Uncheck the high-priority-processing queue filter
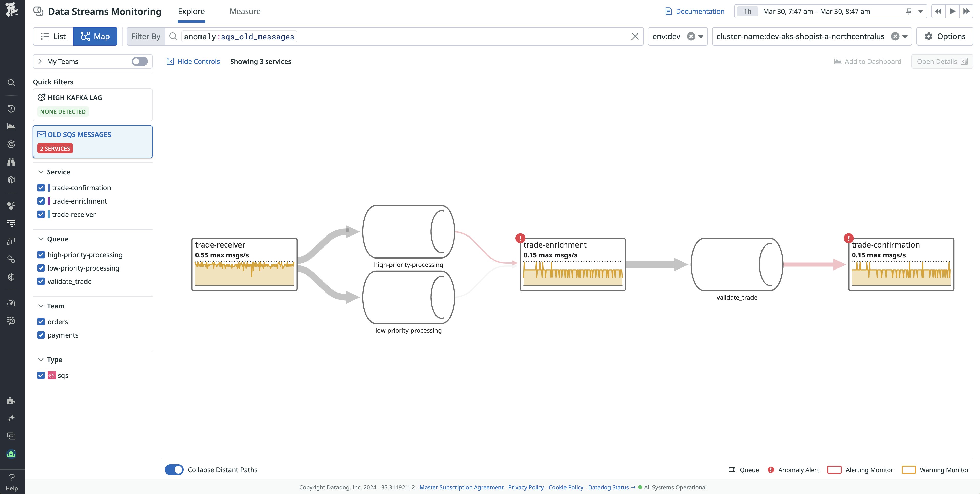This screenshot has width=980, height=494. click(41, 255)
